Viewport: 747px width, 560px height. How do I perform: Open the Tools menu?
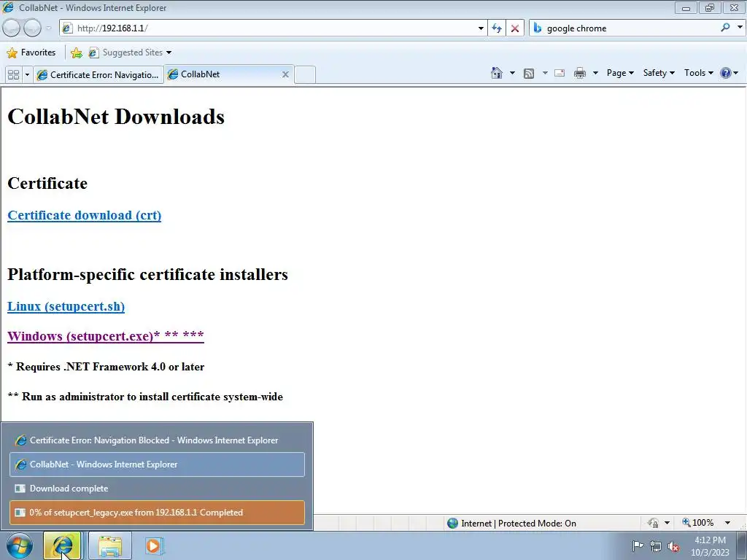[x=698, y=73]
